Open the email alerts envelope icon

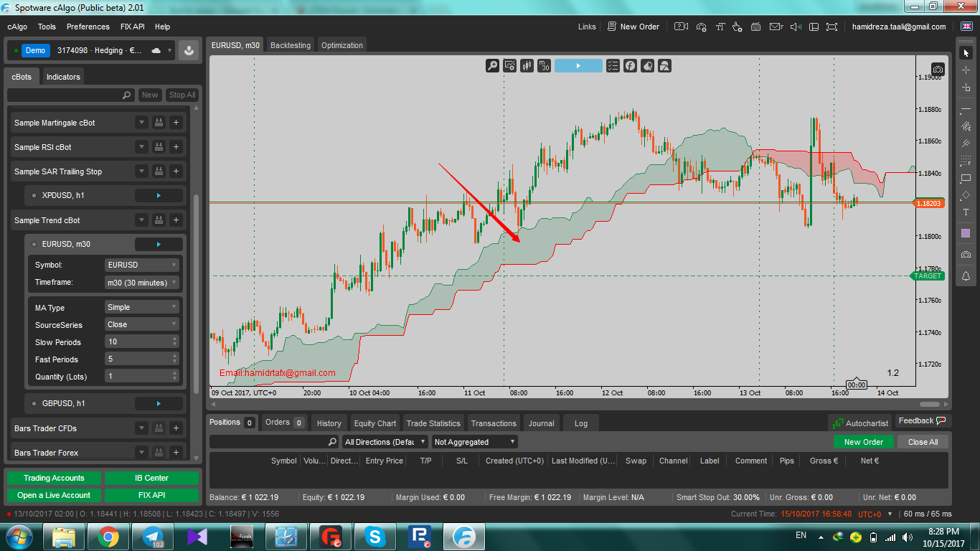click(x=776, y=27)
